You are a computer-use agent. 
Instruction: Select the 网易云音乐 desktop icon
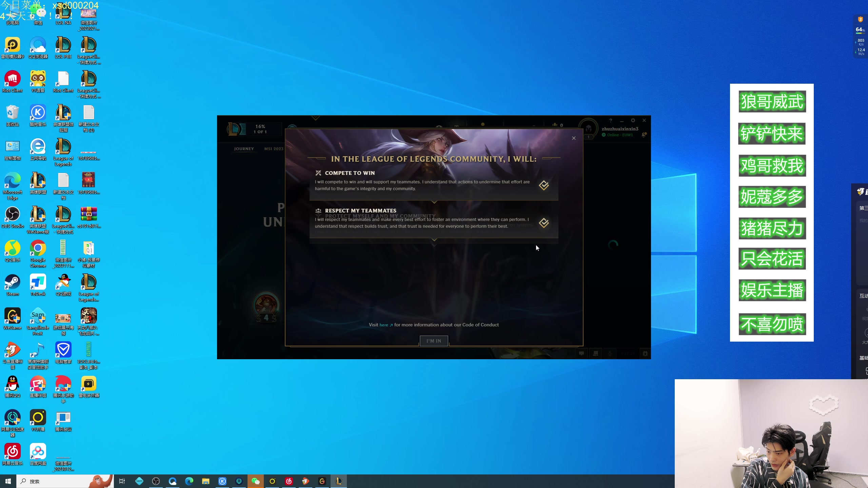(13, 454)
